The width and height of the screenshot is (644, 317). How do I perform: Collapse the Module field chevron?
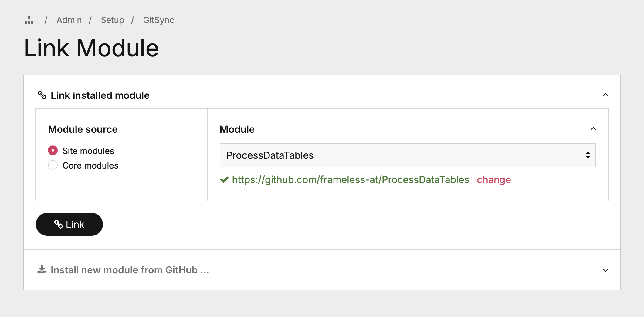pyautogui.click(x=593, y=129)
